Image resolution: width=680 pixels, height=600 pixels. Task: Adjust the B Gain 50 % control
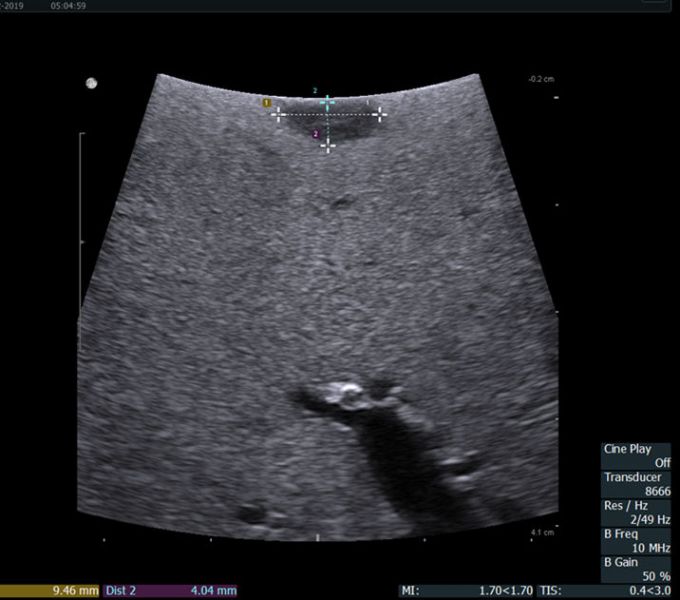[x=636, y=569]
